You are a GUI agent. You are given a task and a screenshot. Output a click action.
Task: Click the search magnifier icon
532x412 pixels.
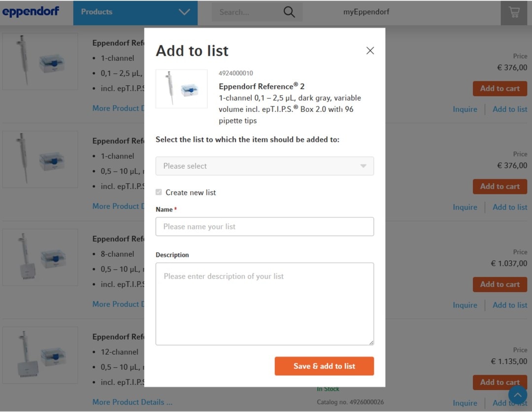pyautogui.click(x=289, y=12)
